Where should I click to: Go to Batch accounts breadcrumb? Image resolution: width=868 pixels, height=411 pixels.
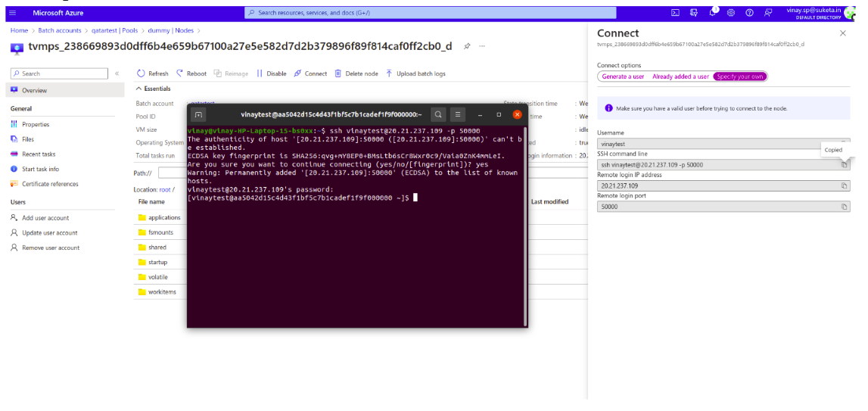pyautogui.click(x=59, y=30)
